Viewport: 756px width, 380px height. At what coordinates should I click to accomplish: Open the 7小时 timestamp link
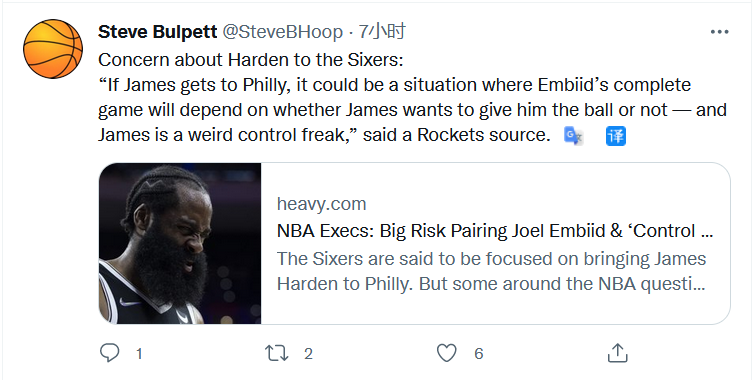pyautogui.click(x=382, y=32)
